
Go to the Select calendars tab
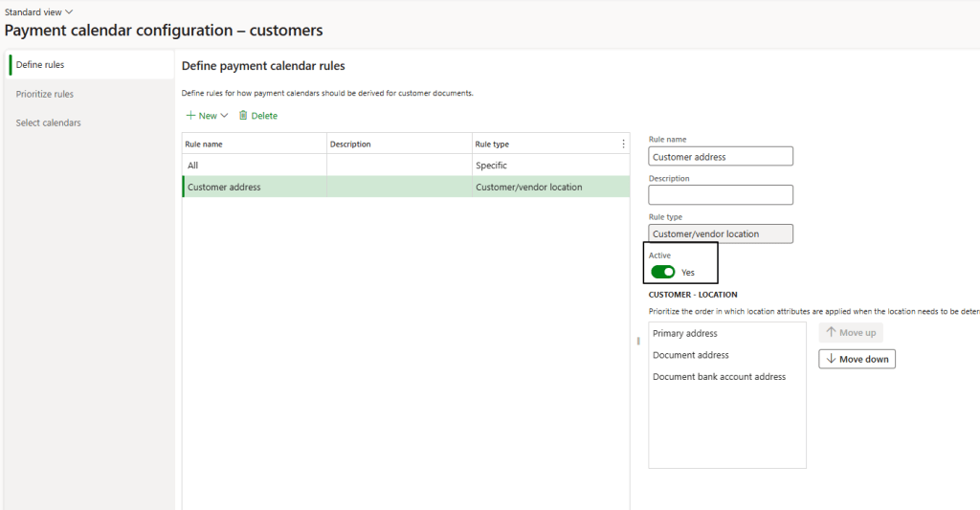[x=49, y=123]
